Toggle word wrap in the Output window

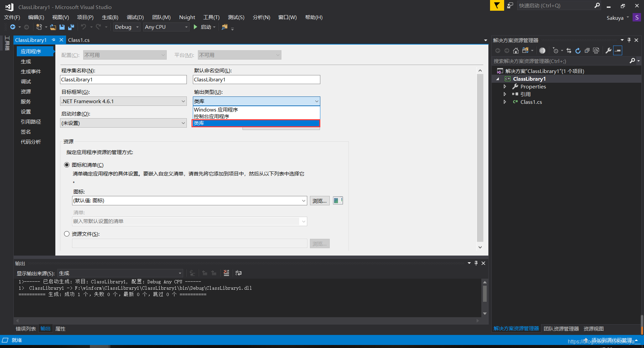(x=238, y=273)
